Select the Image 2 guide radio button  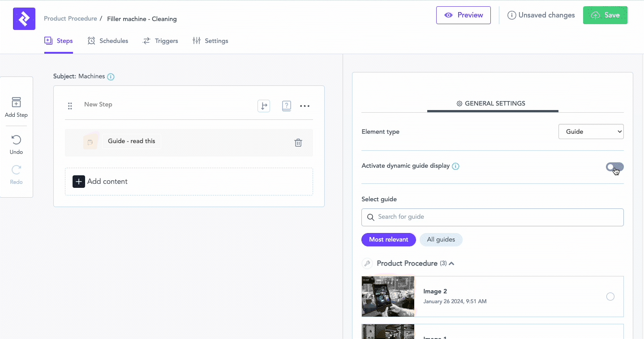pyautogui.click(x=610, y=297)
